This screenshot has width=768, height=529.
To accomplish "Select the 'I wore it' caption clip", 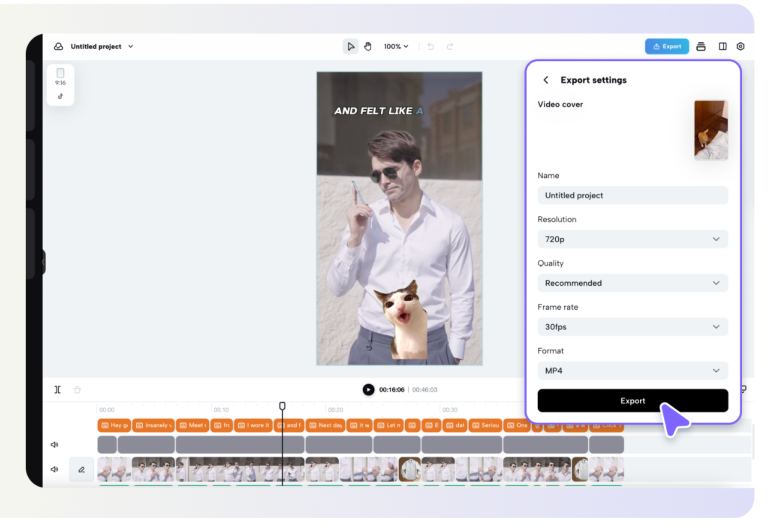I will tap(254, 425).
